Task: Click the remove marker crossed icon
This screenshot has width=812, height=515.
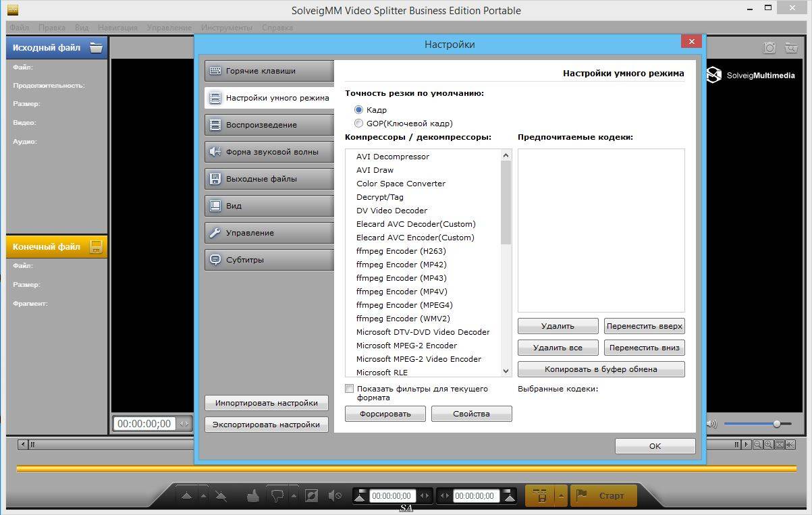Action: coord(221,496)
